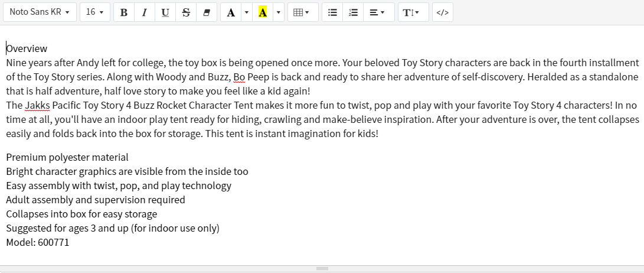This screenshot has width=644, height=273.
Task: Click the line 'Easy assembly with twist, pop, and play technology'
Action: coord(119,186)
